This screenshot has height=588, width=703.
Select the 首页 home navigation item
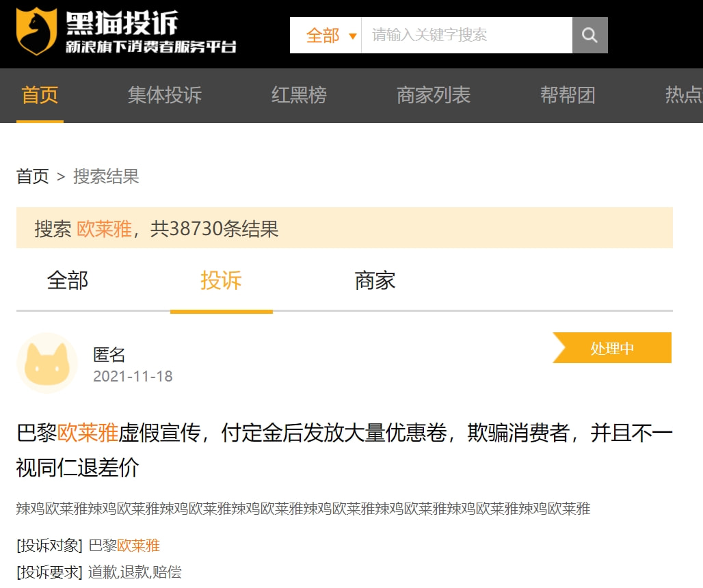click(39, 96)
